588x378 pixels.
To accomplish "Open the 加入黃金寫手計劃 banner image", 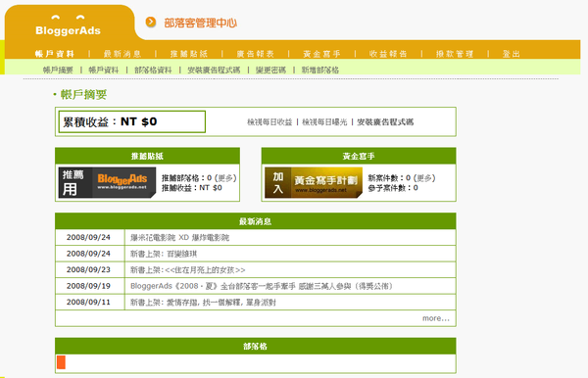I will 314,182.
